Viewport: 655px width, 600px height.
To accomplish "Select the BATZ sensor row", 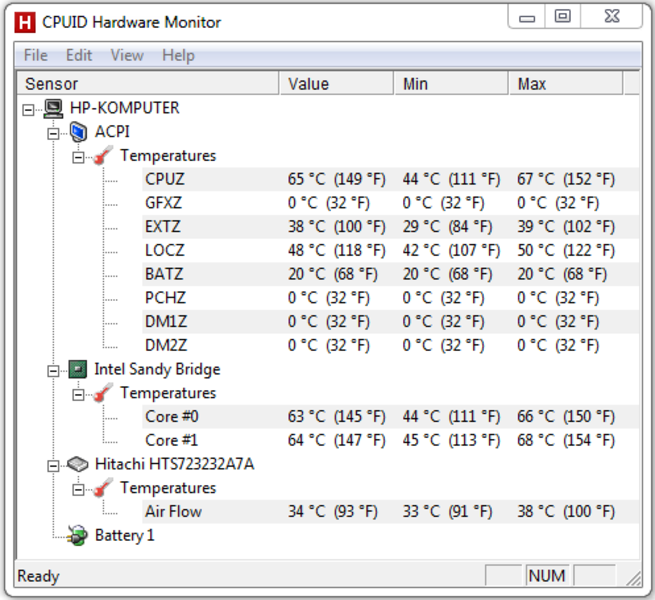I will tap(390, 274).
